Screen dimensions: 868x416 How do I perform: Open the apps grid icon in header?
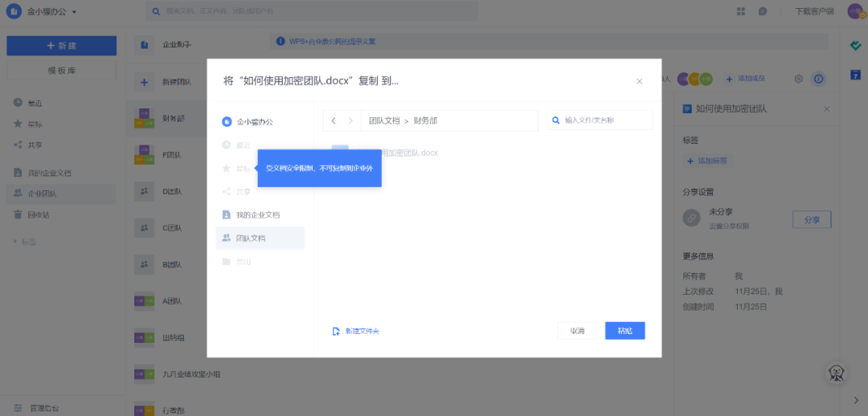pos(741,11)
